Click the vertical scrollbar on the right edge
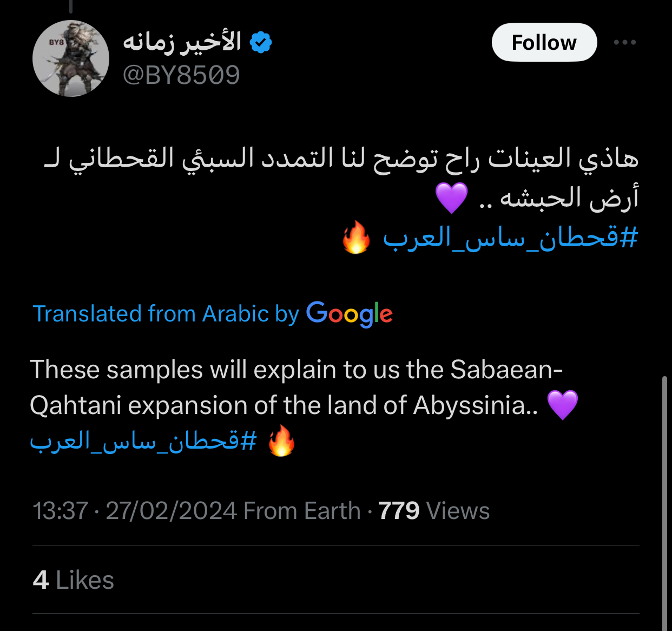 pyautogui.click(x=664, y=503)
